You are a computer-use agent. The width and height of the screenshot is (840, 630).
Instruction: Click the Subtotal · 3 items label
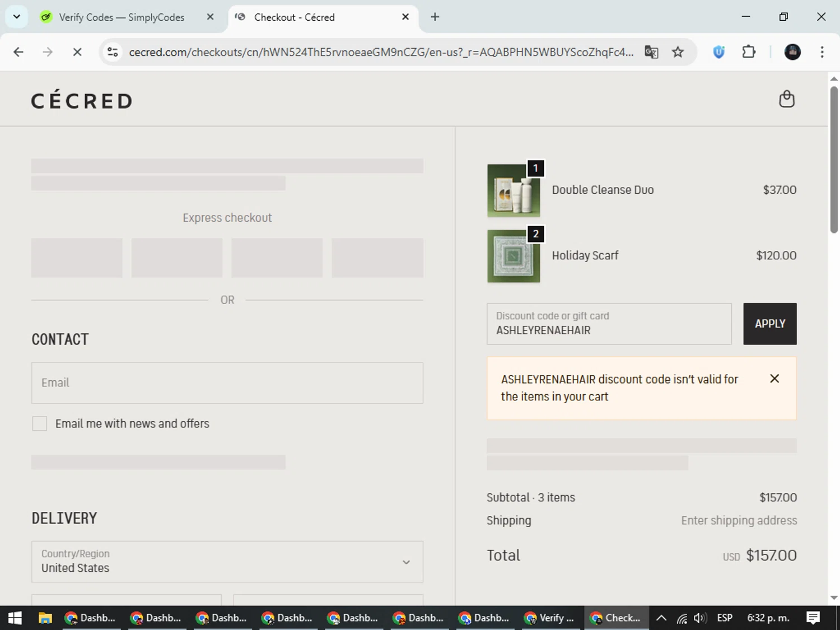pos(531,497)
